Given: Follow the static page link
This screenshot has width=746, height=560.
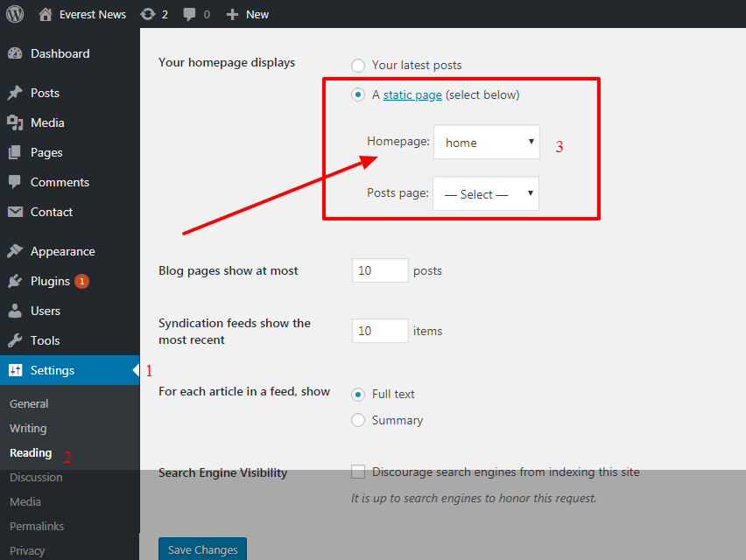Looking at the screenshot, I should coord(412,94).
